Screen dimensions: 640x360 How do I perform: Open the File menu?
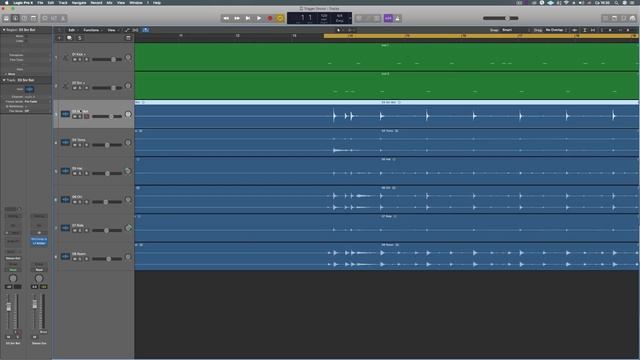tap(40, 2)
